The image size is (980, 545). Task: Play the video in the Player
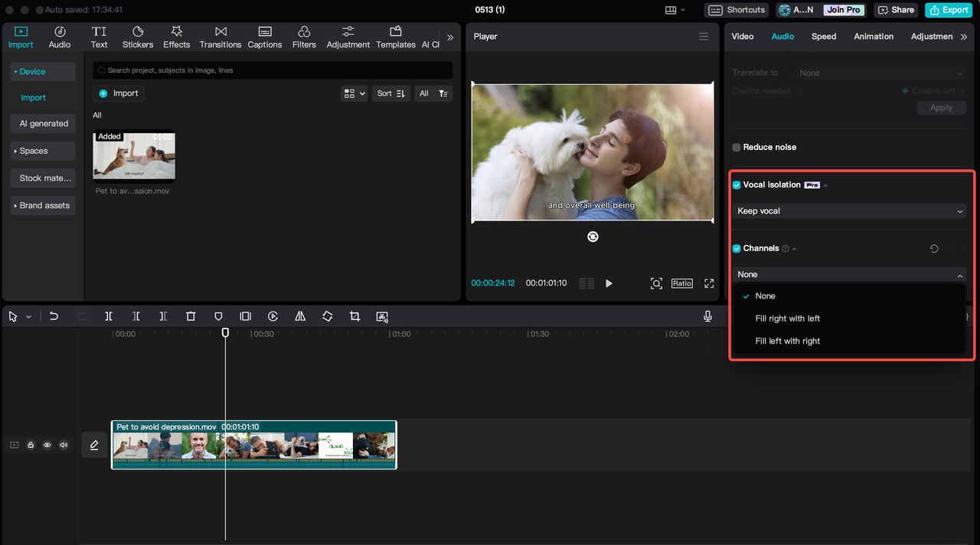(609, 283)
